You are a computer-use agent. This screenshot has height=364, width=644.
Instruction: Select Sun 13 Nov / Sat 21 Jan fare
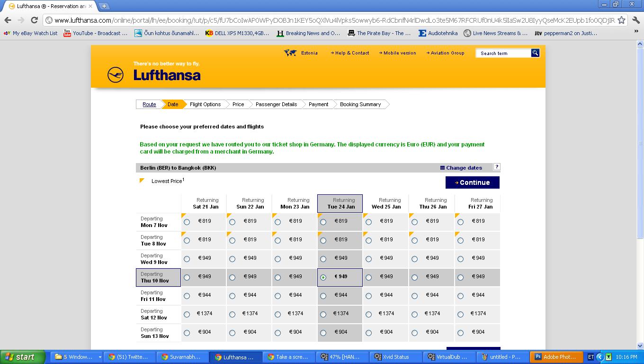point(187,333)
